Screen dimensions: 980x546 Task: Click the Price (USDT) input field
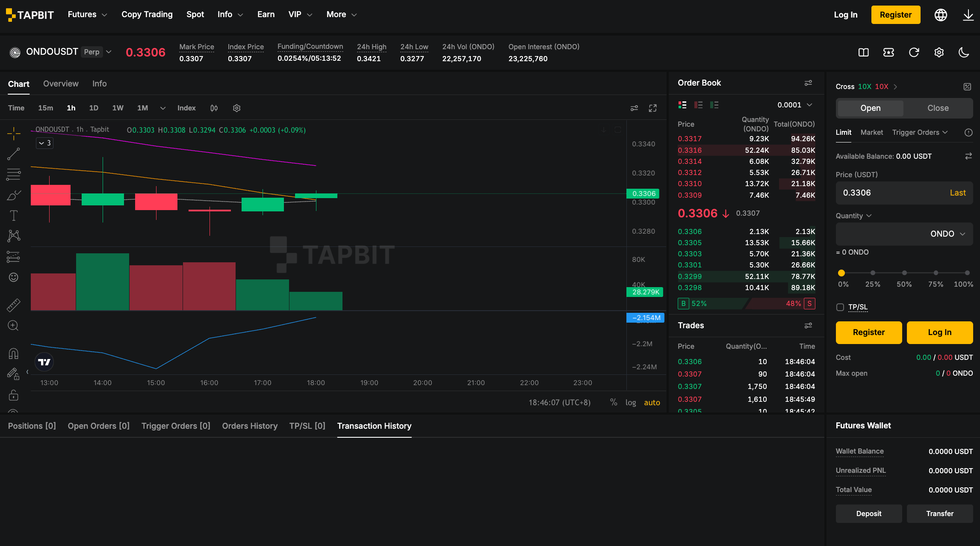point(904,193)
